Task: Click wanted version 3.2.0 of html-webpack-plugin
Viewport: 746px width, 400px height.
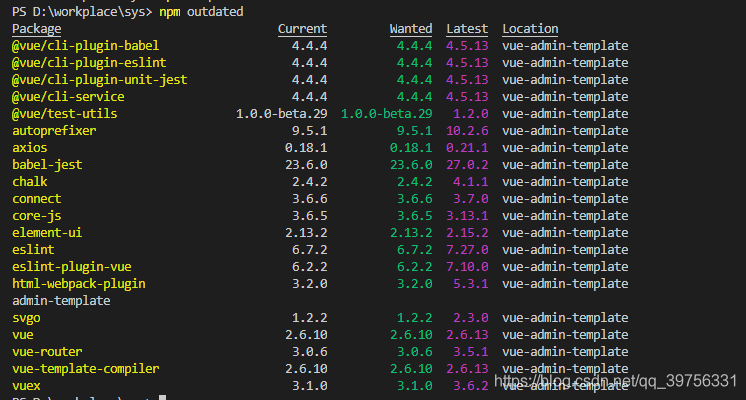Action: (x=415, y=284)
